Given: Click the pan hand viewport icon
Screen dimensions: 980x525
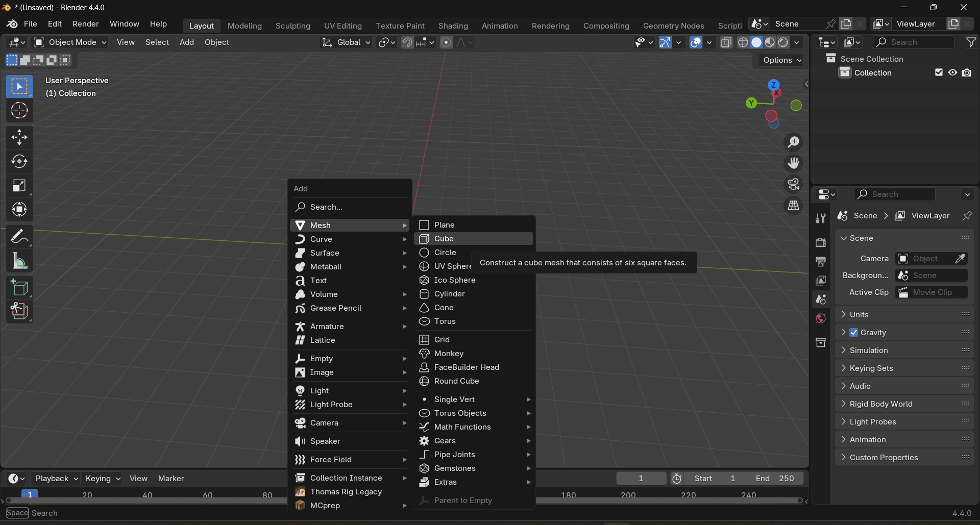Looking at the screenshot, I should (x=793, y=163).
